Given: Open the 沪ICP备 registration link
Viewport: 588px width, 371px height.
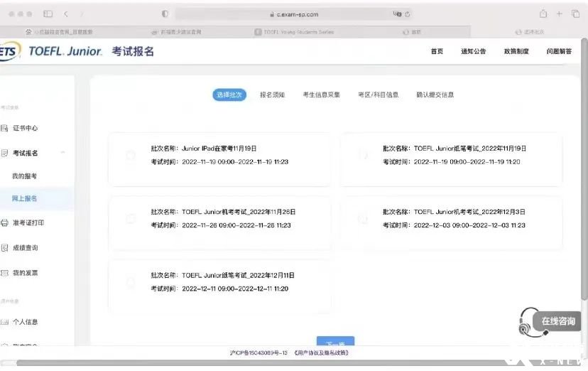Looking at the screenshot, I should click(x=258, y=353).
